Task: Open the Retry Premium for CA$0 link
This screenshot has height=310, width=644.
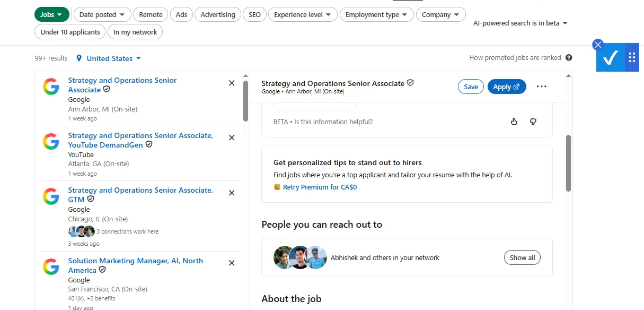Action: click(x=320, y=187)
